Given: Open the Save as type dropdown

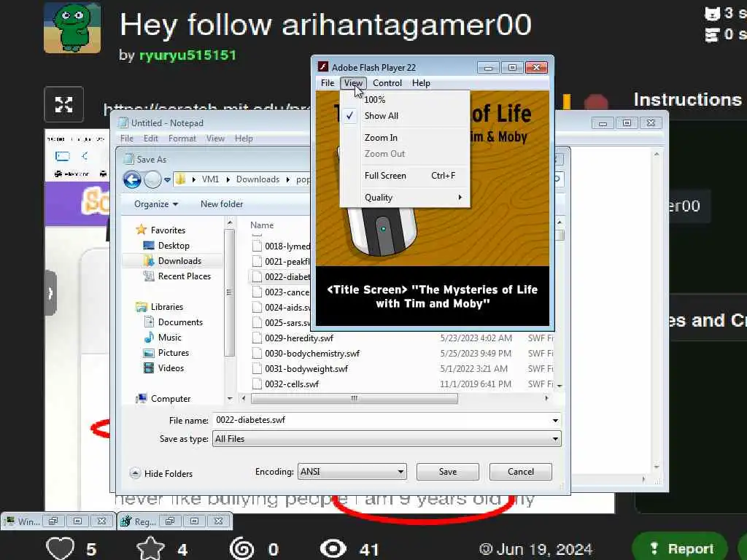Looking at the screenshot, I should (x=387, y=439).
